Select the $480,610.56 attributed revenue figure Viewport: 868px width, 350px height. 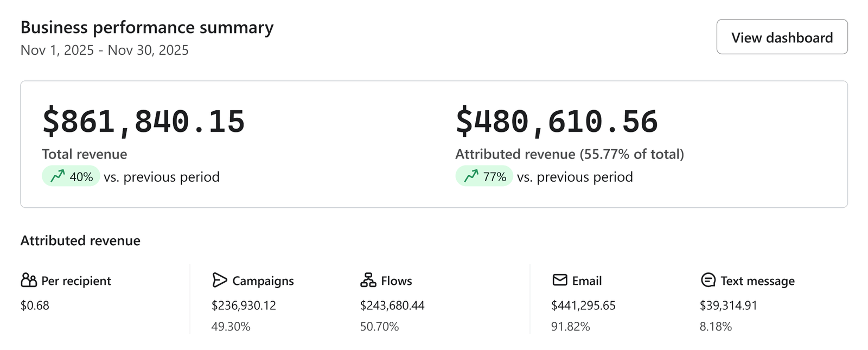(557, 122)
